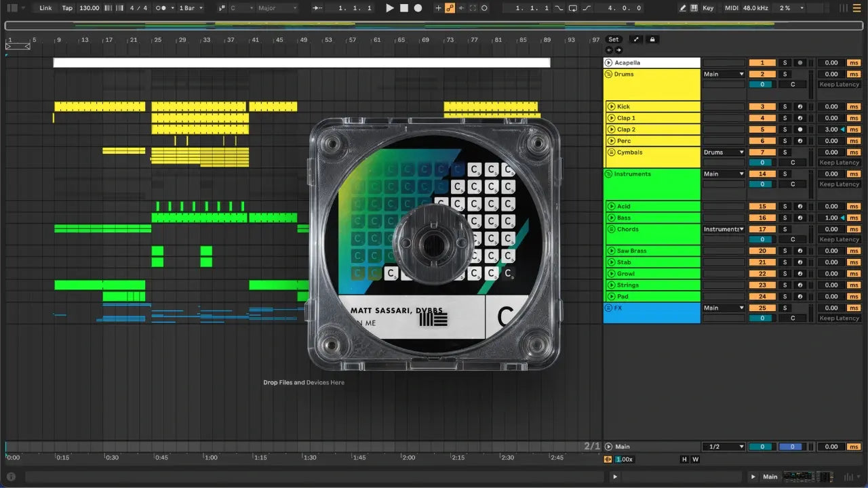Fold the Chords group track
868x488 pixels.
(611, 229)
